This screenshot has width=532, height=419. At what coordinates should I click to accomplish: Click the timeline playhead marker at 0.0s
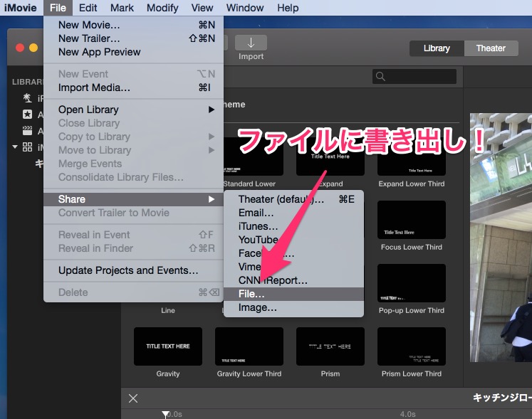(x=165, y=414)
